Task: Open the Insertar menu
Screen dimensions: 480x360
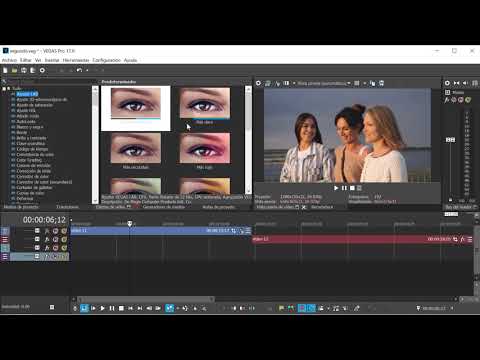Action: tap(52, 60)
